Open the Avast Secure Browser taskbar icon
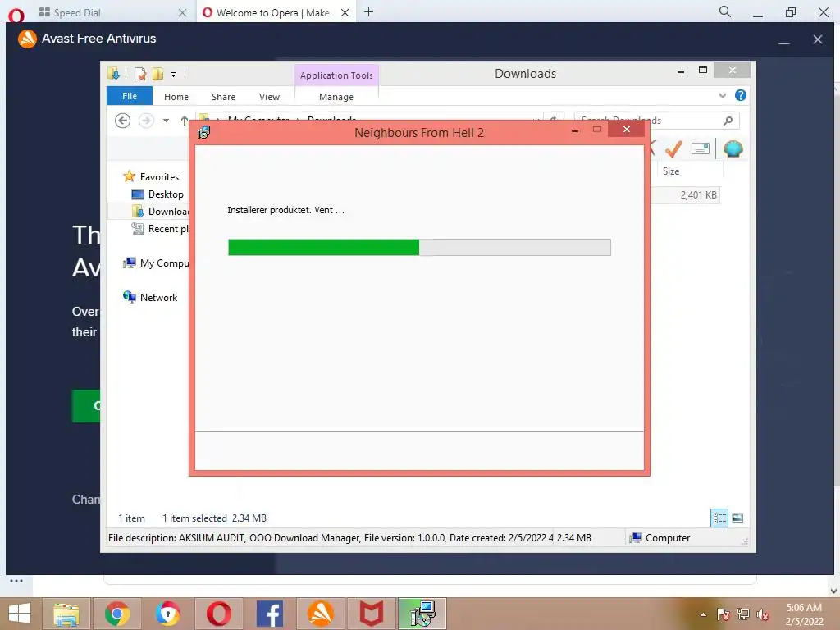840x630 pixels. 168,614
